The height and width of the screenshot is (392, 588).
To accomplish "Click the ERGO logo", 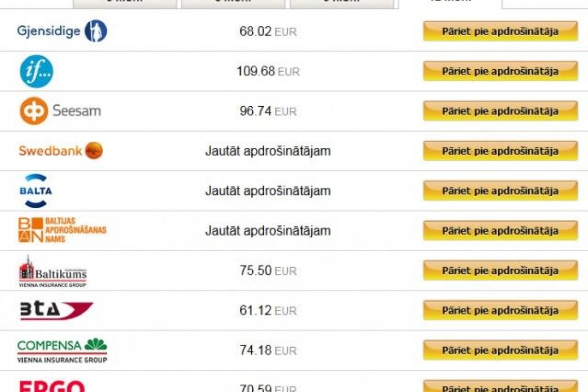I will pyautogui.click(x=52, y=386).
